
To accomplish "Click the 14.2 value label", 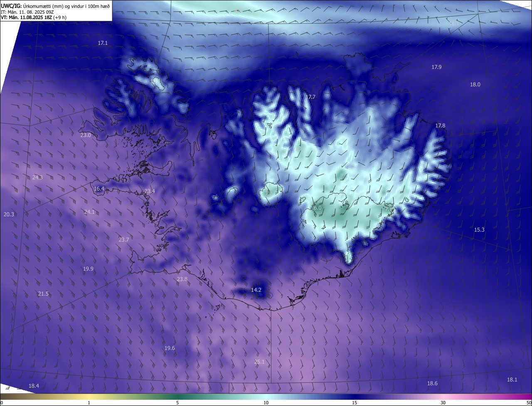I will point(256,290).
